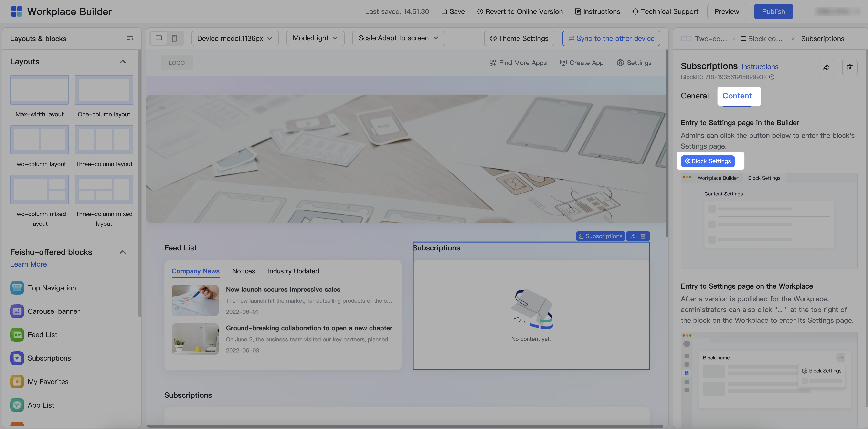
Task: Choose the Two-column layout thumbnail
Action: [x=39, y=140]
